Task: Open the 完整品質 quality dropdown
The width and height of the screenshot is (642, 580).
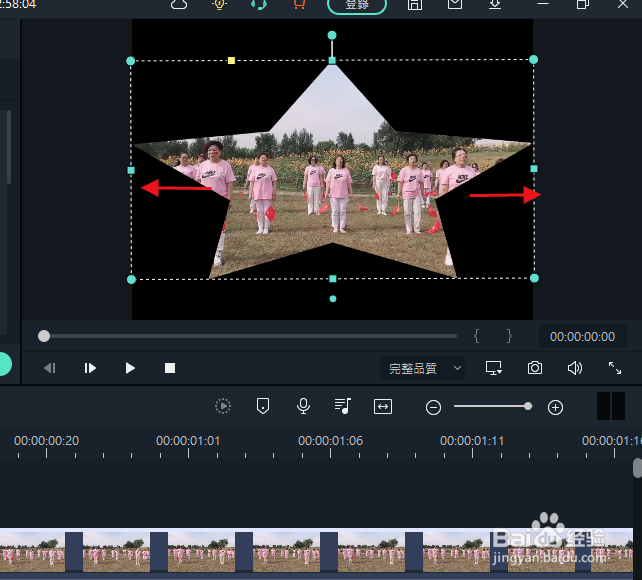Action: 423,368
